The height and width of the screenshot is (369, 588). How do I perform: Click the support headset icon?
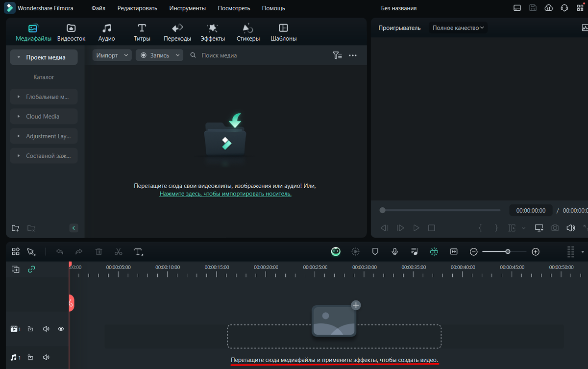point(564,8)
